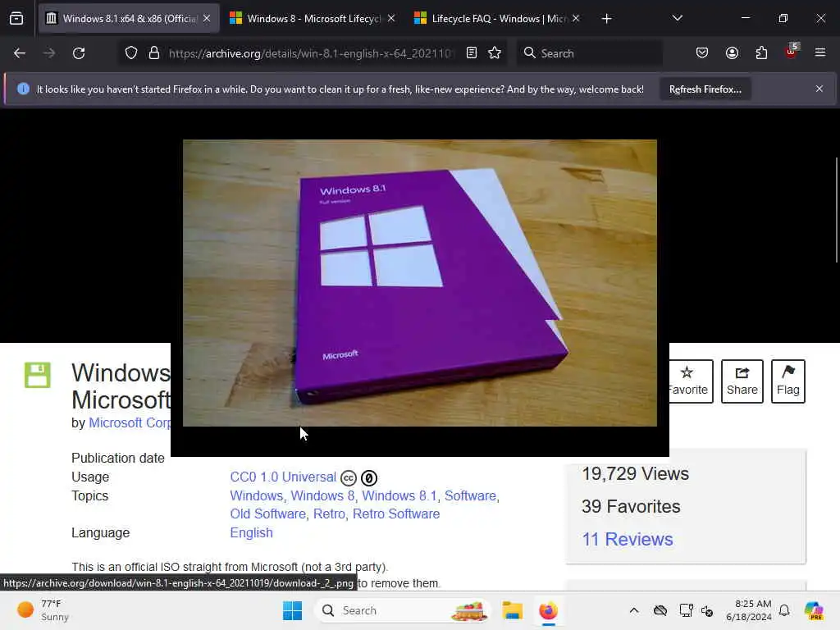Reload the current archive.org page
Image resolution: width=840 pixels, height=630 pixels.
tap(79, 53)
